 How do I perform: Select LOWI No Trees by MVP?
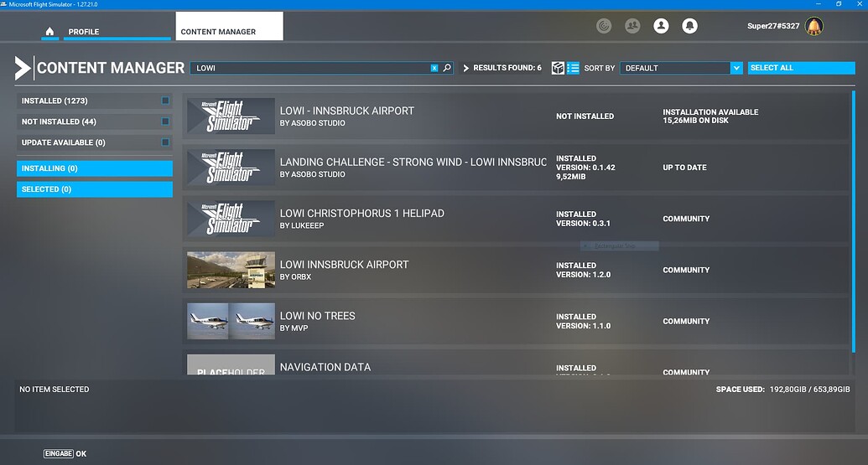coord(516,321)
